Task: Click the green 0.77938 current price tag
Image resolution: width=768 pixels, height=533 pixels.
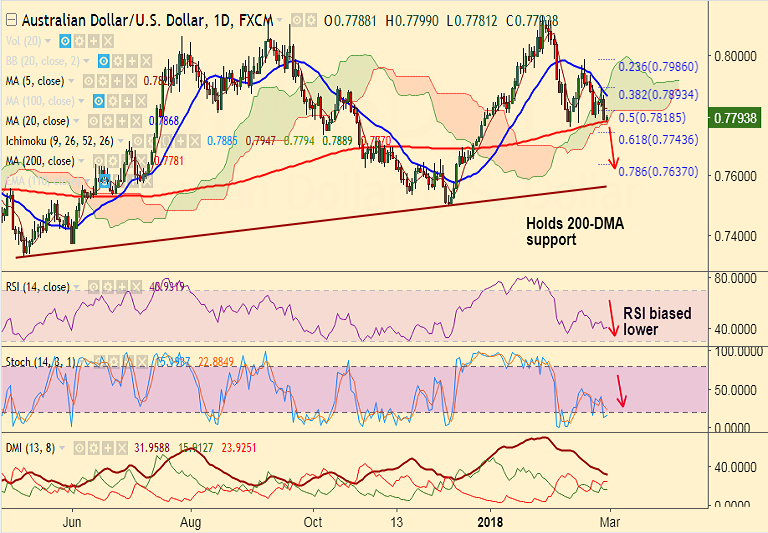Action: 735,118
